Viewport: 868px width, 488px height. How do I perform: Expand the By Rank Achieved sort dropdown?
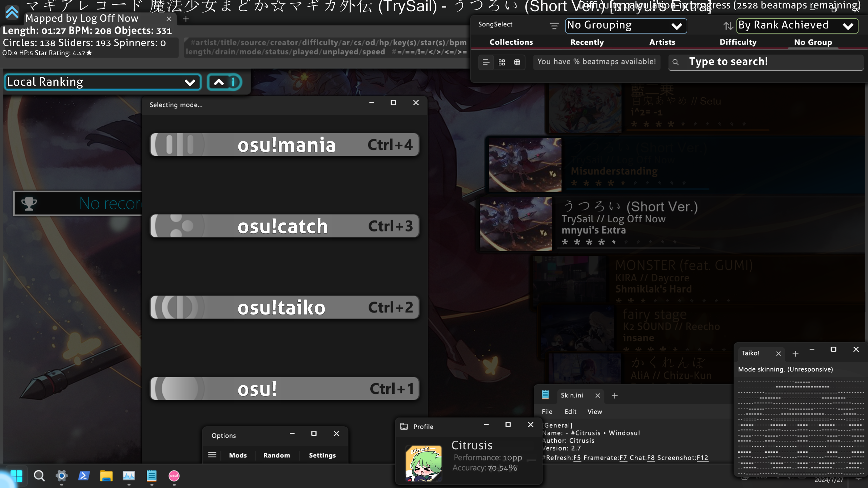[x=797, y=26]
